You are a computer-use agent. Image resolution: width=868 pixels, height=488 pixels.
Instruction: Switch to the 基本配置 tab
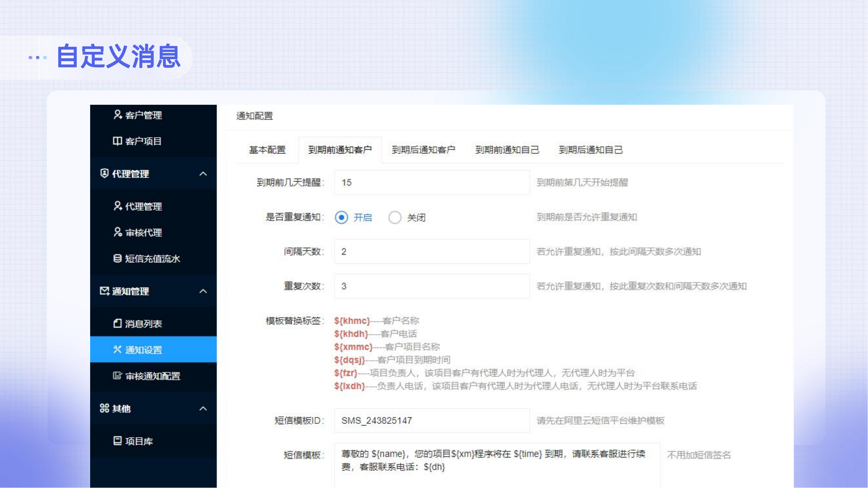coord(267,150)
